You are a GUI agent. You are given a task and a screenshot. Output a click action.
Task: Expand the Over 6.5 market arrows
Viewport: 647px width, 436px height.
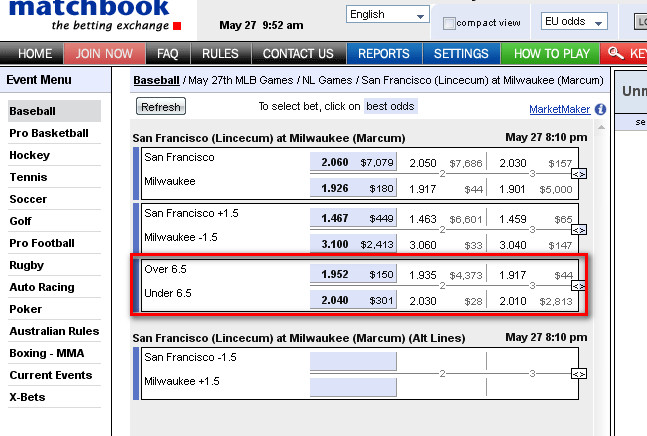point(579,286)
